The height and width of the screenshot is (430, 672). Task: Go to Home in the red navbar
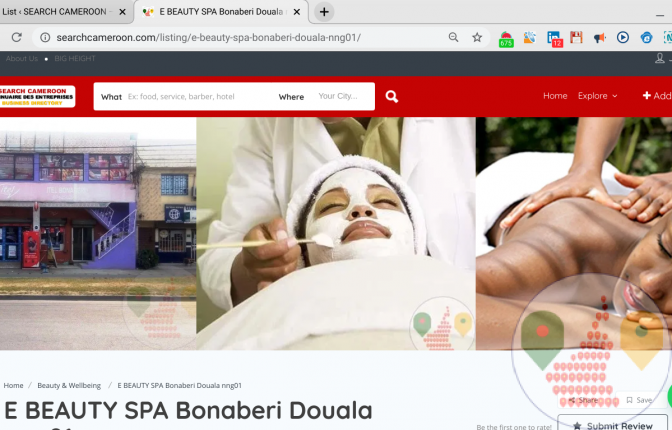pos(555,96)
